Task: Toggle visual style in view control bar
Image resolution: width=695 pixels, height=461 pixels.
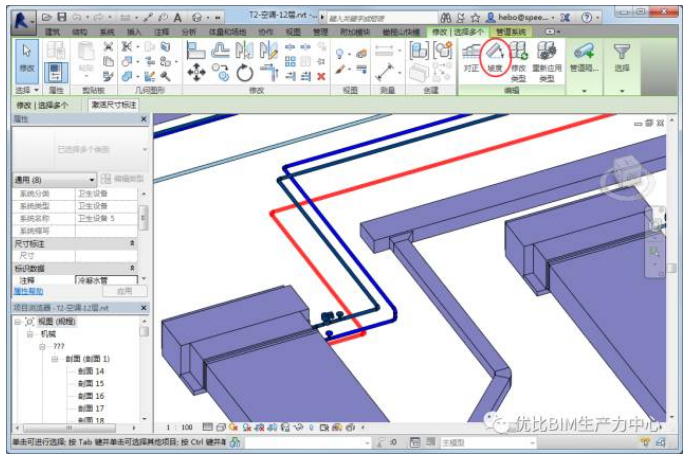Action: pyautogui.click(x=221, y=427)
